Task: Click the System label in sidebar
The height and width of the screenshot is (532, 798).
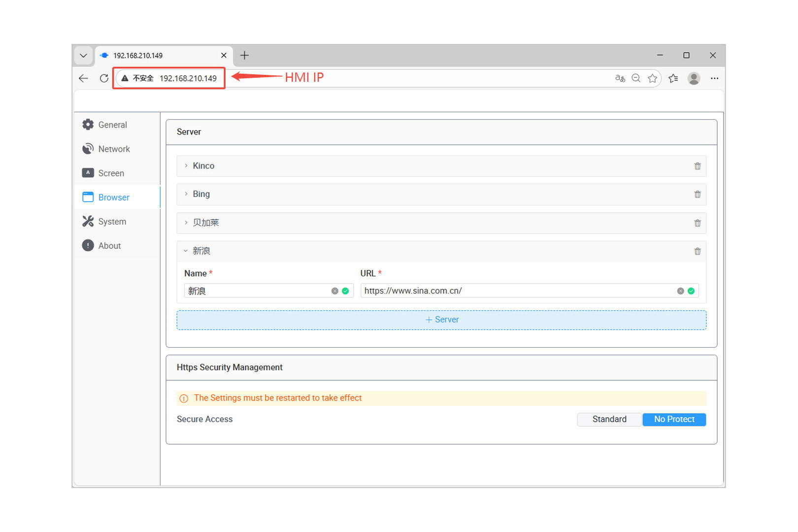Action: coord(112,222)
